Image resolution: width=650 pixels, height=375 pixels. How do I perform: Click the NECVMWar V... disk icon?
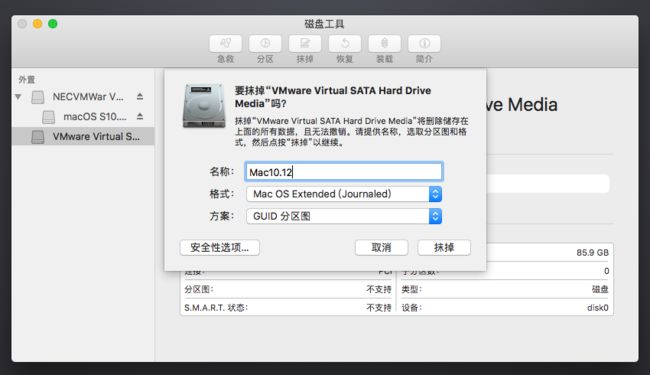point(38,97)
